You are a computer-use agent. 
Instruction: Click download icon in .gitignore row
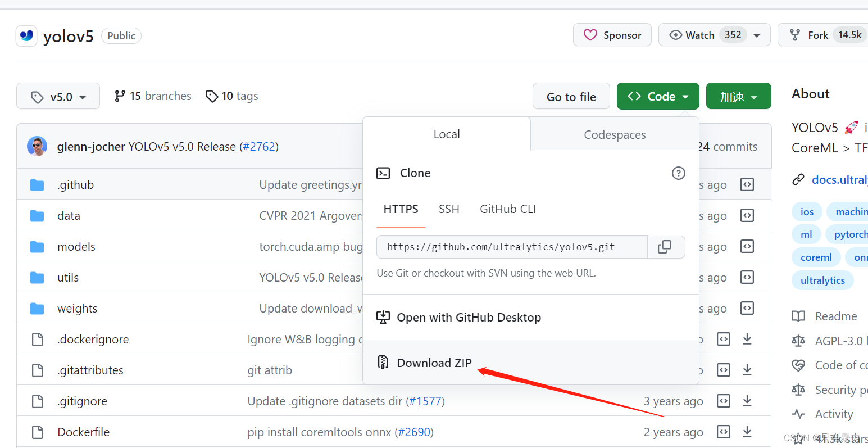(x=747, y=401)
